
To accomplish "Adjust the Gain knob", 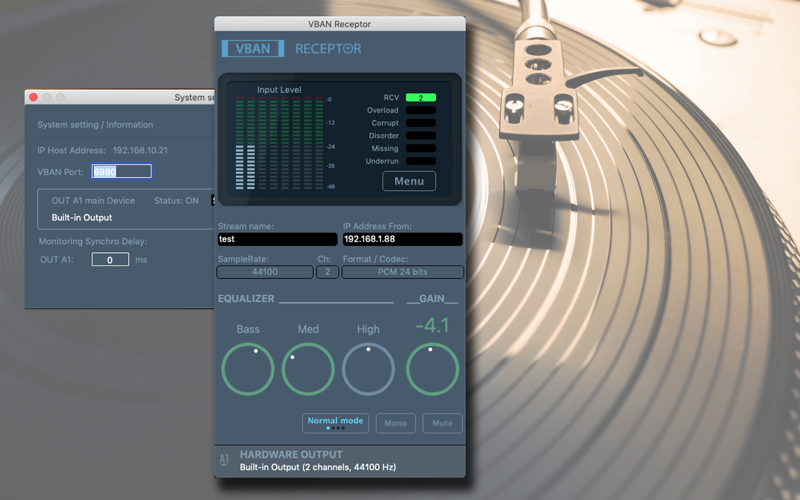I will tap(433, 369).
